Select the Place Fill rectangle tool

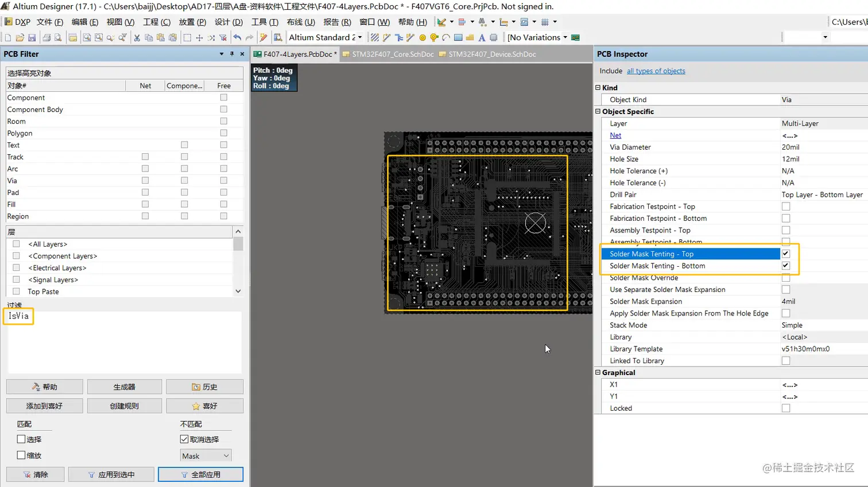coord(458,38)
